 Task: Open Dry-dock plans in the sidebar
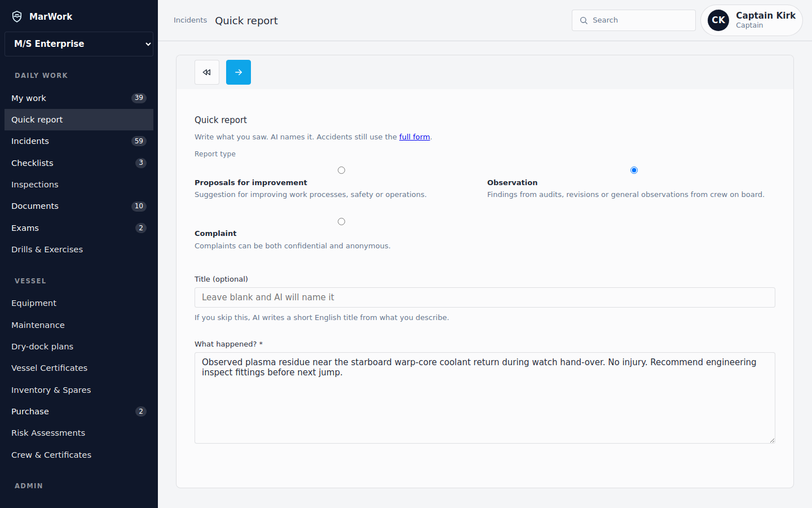(x=79, y=347)
